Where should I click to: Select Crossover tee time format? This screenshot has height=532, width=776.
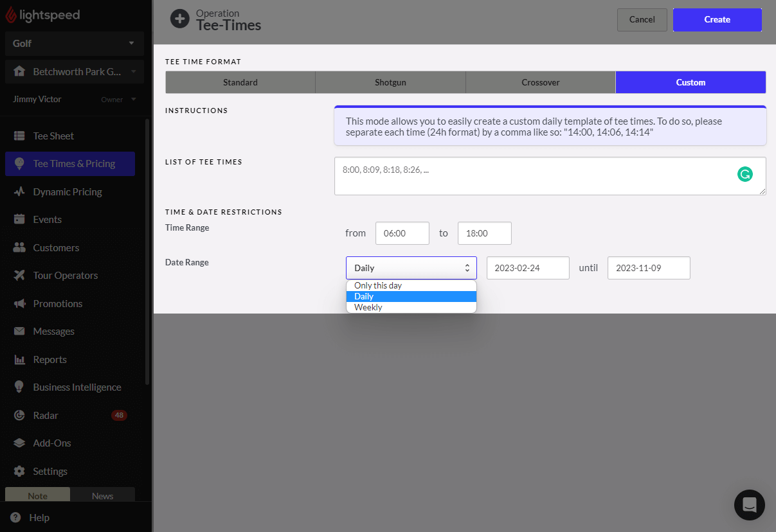click(541, 82)
